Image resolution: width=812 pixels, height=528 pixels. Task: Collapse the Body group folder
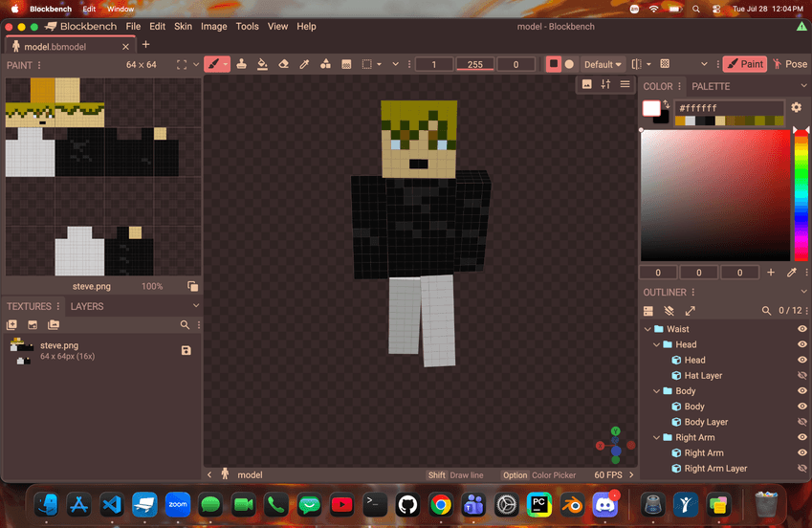(x=657, y=391)
